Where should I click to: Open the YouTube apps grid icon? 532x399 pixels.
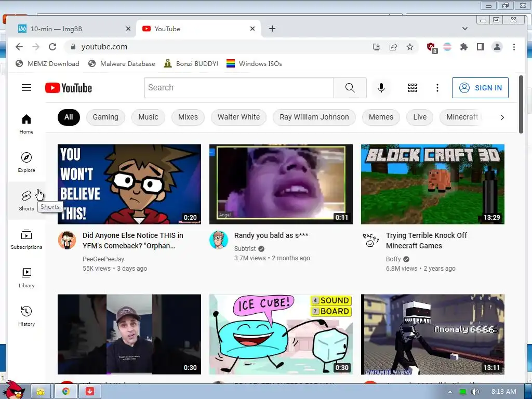412,87
